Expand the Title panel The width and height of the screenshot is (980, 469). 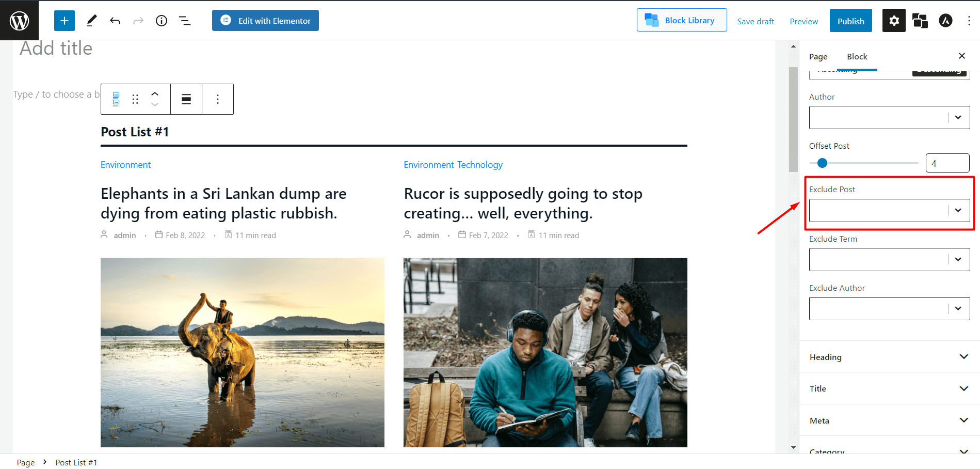pos(889,388)
